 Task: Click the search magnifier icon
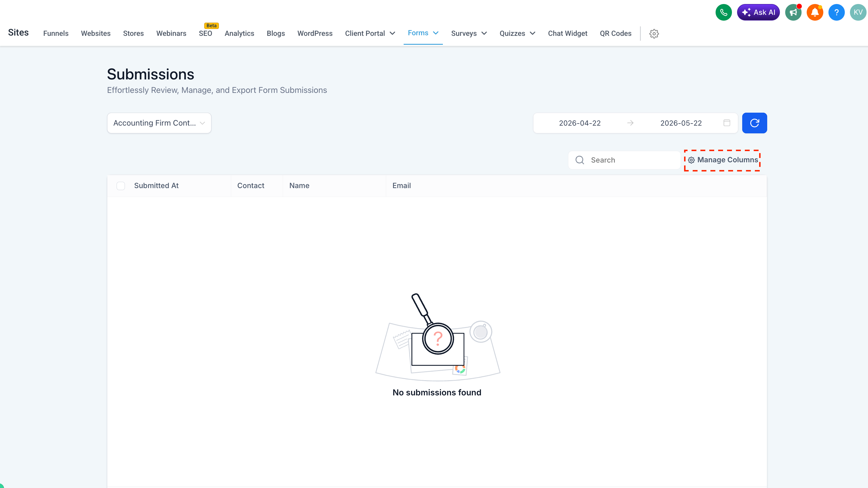(580, 160)
